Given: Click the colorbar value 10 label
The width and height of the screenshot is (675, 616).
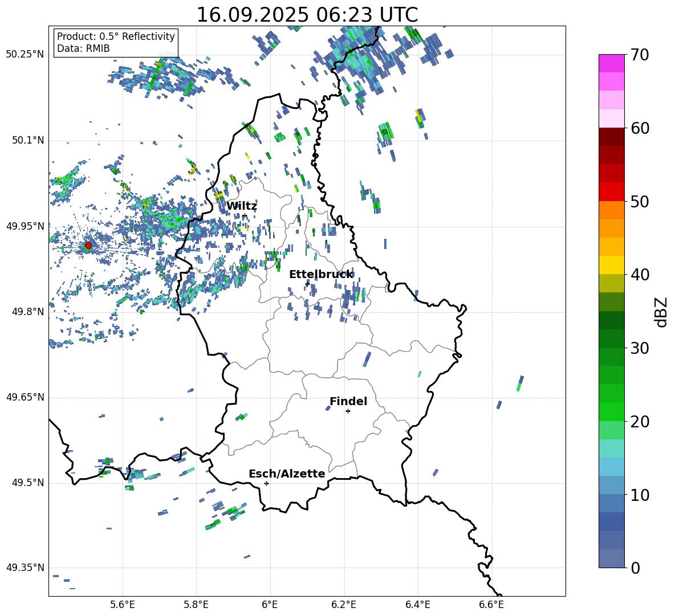Looking at the screenshot, I should pos(639,495).
